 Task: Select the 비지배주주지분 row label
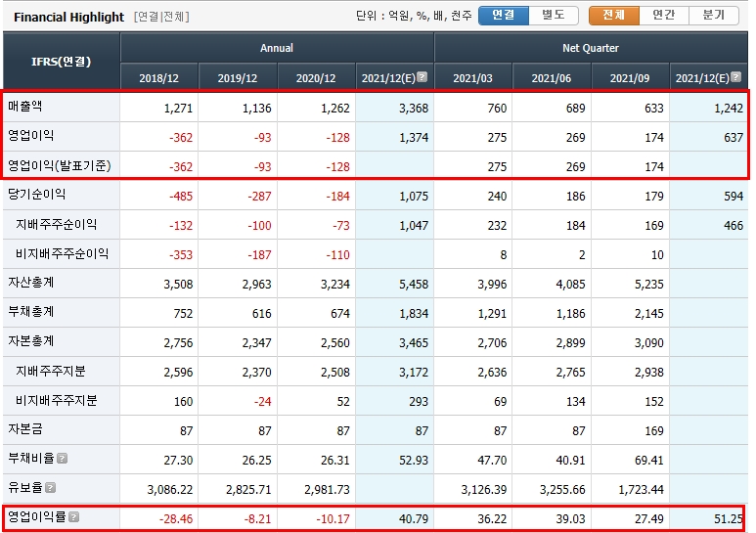coord(57,400)
